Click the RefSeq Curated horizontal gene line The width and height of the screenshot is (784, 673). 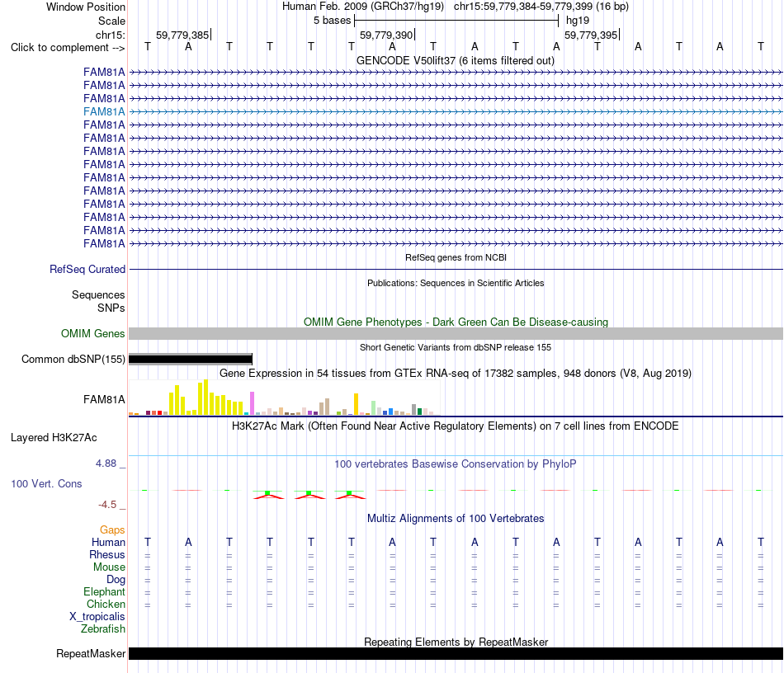[x=456, y=270]
